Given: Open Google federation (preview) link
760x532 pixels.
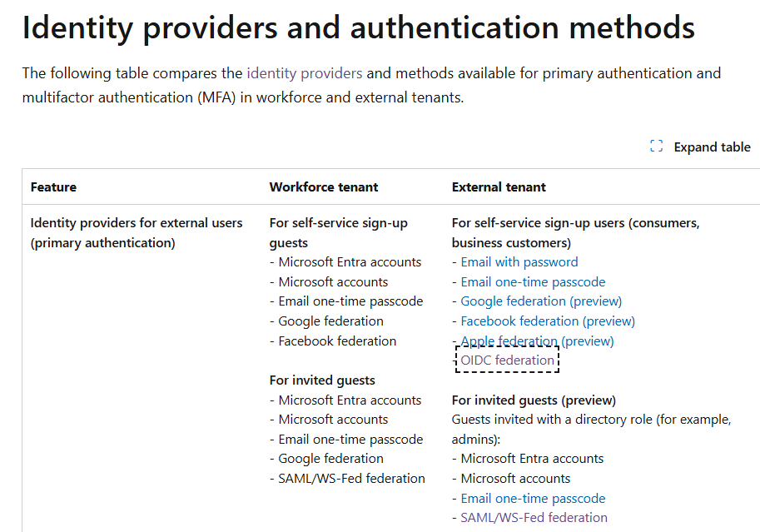Looking at the screenshot, I should [x=541, y=301].
